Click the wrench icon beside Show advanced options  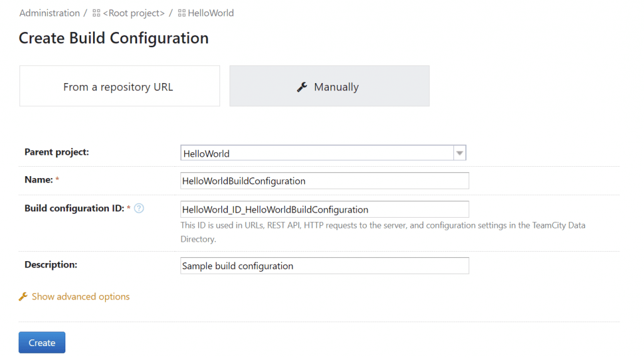click(x=23, y=296)
